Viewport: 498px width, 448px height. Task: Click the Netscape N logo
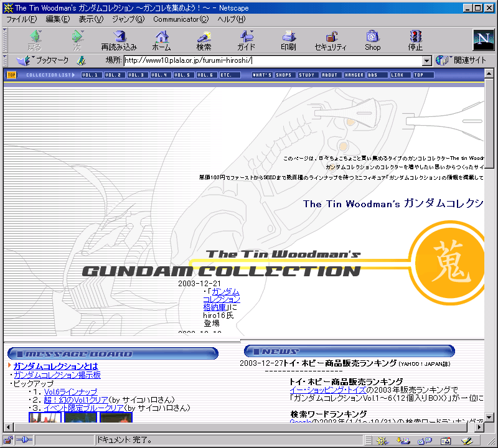click(484, 40)
